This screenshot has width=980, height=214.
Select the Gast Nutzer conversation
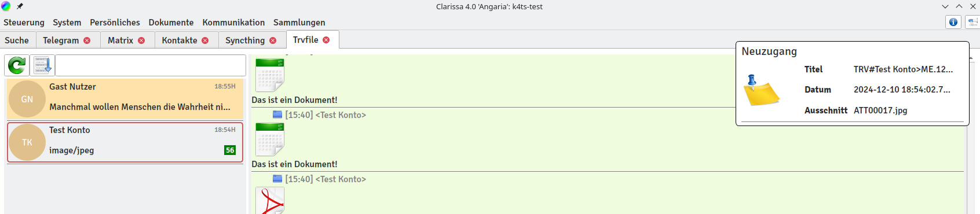point(125,99)
